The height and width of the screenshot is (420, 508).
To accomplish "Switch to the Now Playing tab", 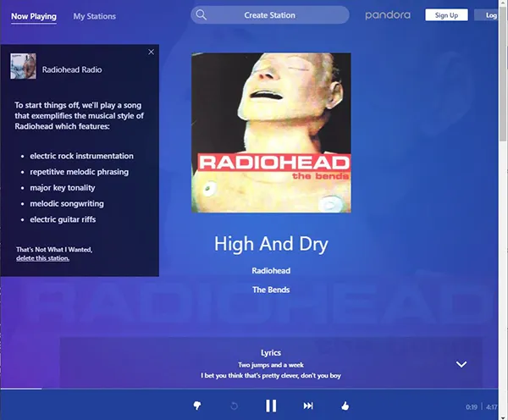I will (x=34, y=16).
